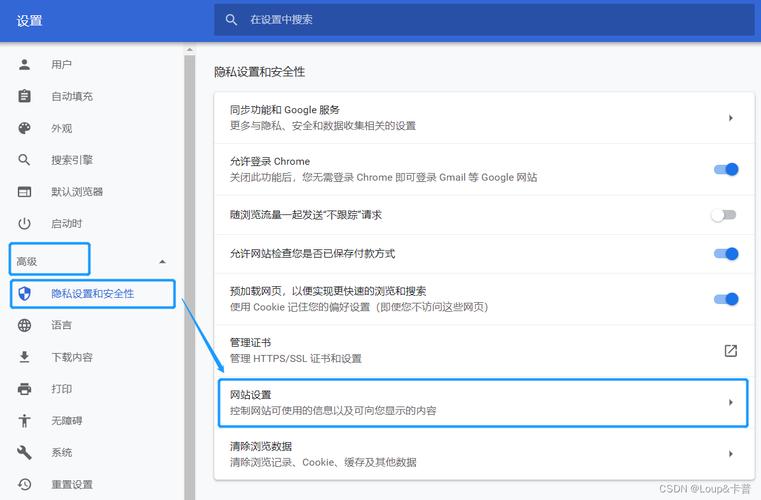Click the text 控制网站可使用的信息以及可向您显示的内容

tap(333, 411)
